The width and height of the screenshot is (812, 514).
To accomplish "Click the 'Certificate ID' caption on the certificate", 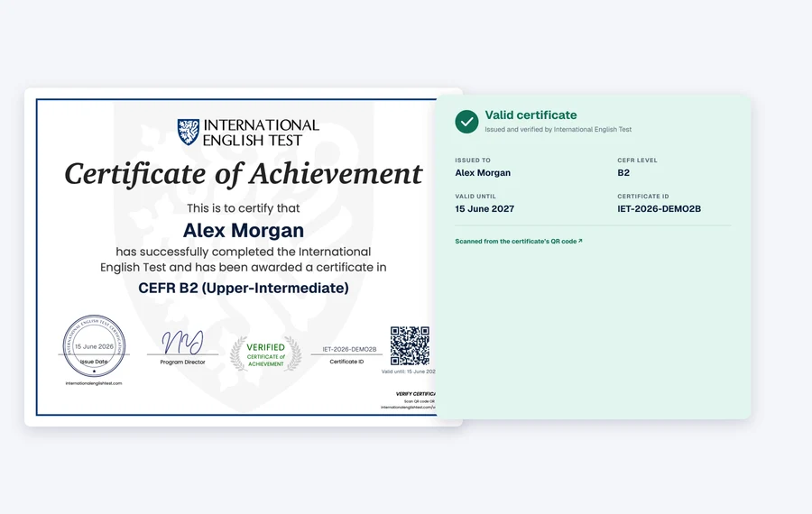I will coord(346,362).
